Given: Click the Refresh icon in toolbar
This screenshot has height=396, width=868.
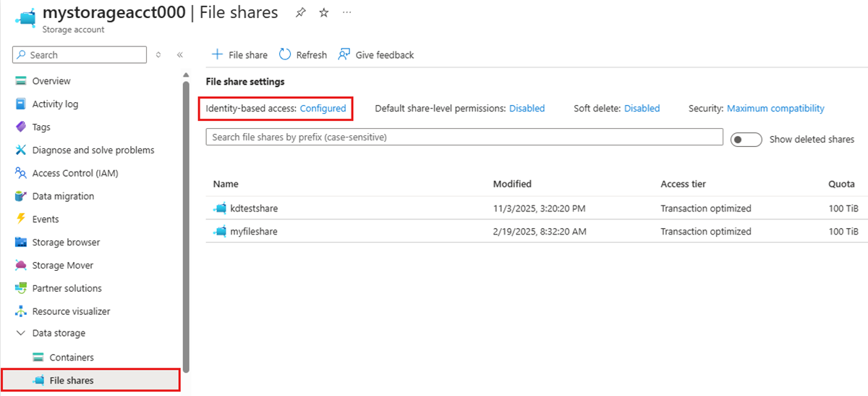Looking at the screenshot, I should tap(285, 55).
